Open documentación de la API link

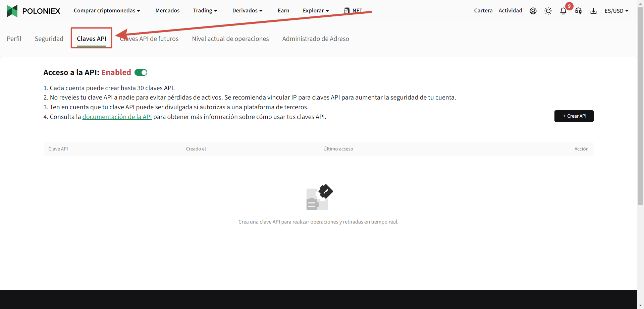pyautogui.click(x=117, y=117)
